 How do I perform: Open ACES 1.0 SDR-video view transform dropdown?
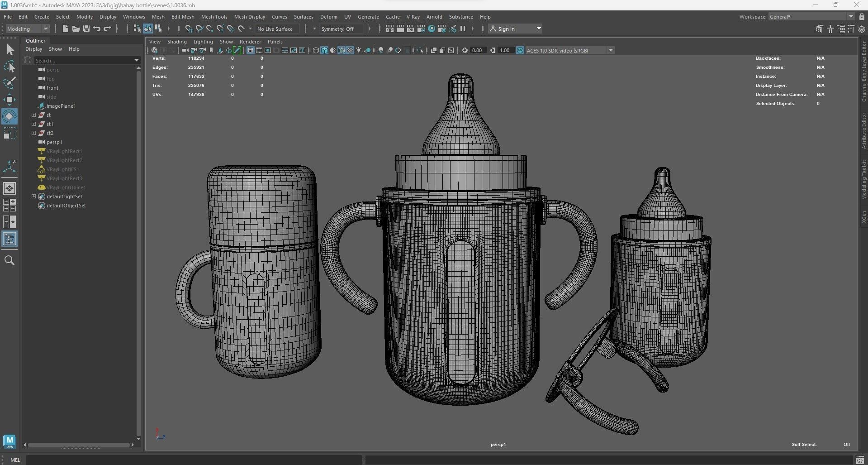[569, 50]
